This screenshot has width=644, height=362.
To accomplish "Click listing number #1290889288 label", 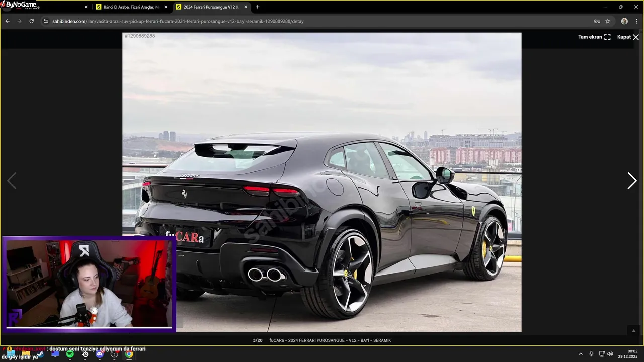I will (x=140, y=36).
